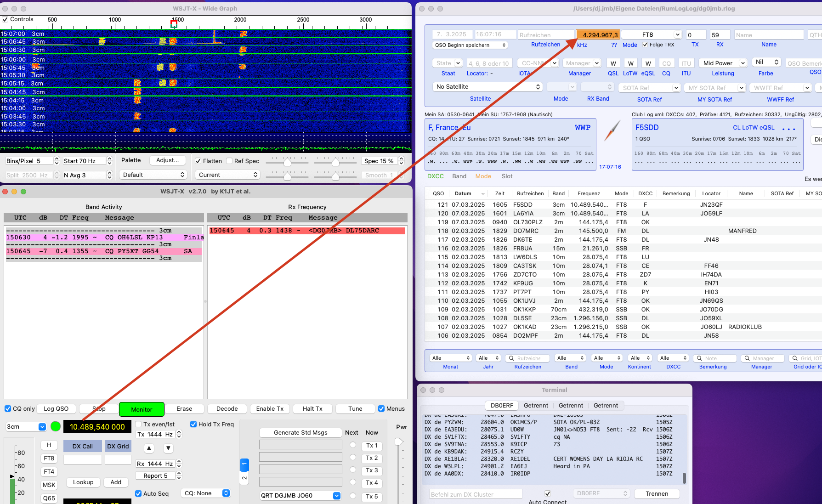Open the No Satellite dropdown

pyautogui.click(x=488, y=87)
